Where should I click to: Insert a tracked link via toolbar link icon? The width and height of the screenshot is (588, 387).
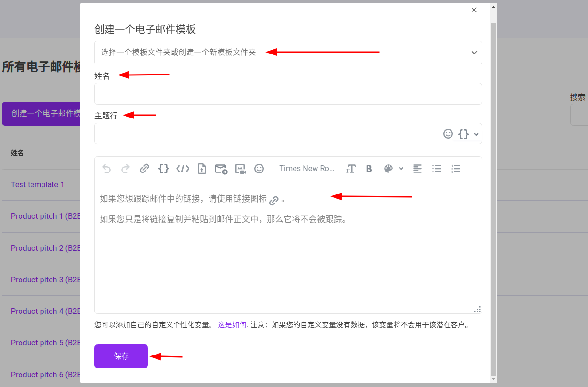[x=145, y=169]
